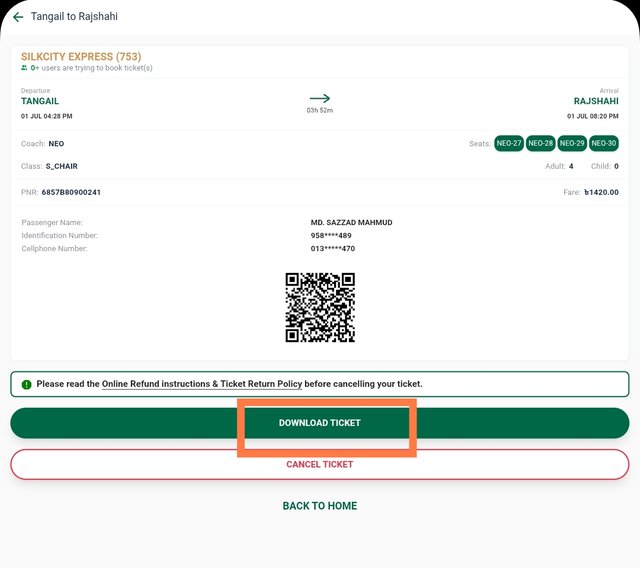Screen dimensions: 640x568
Task: Click coach value NEO
Action: (x=56, y=144)
